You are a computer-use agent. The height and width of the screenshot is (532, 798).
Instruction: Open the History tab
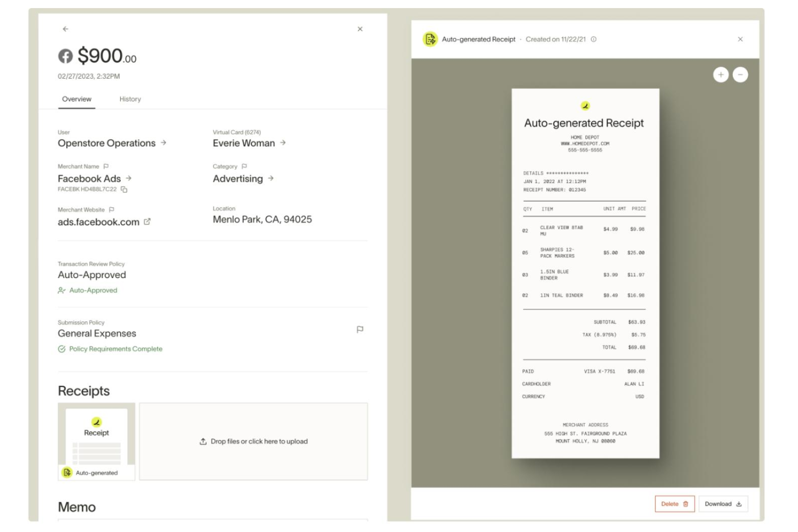point(130,99)
